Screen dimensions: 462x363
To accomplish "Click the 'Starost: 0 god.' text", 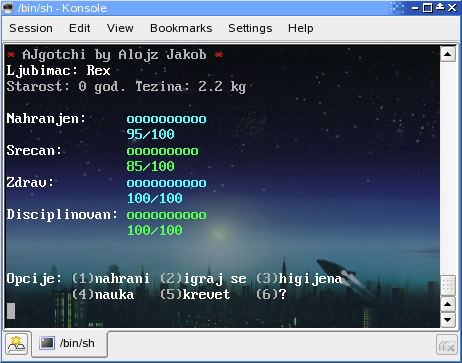I will click(66, 87).
